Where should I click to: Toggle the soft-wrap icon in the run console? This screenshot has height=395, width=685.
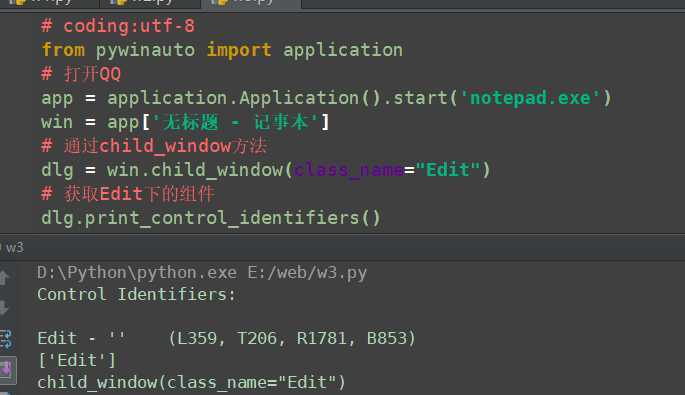[x=6, y=339]
